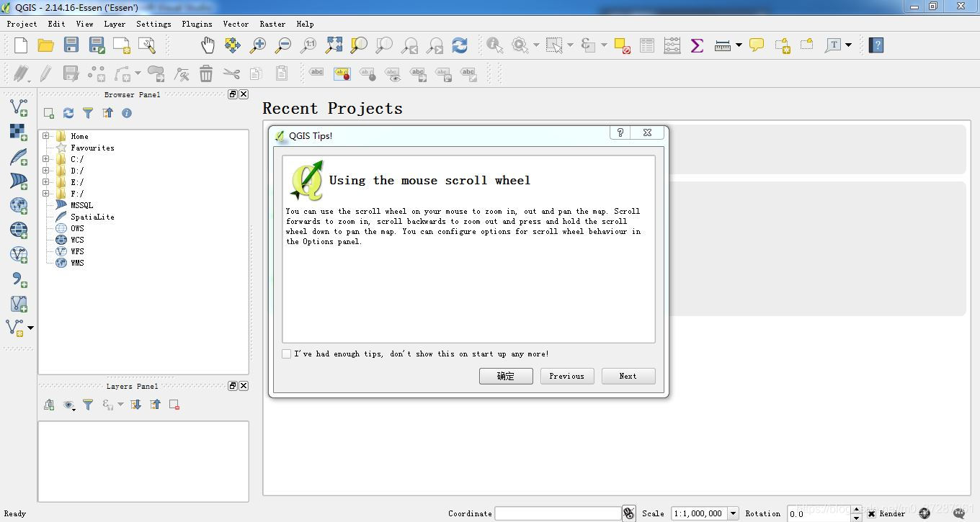Open an existing project folder icon
The width and height of the screenshot is (980, 522).
46,45
